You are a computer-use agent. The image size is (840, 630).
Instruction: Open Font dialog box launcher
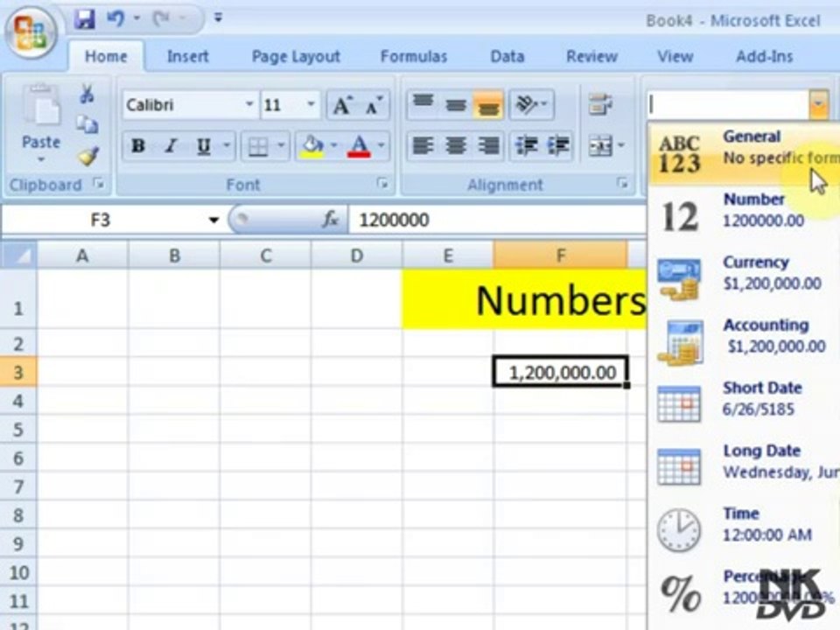click(382, 183)
